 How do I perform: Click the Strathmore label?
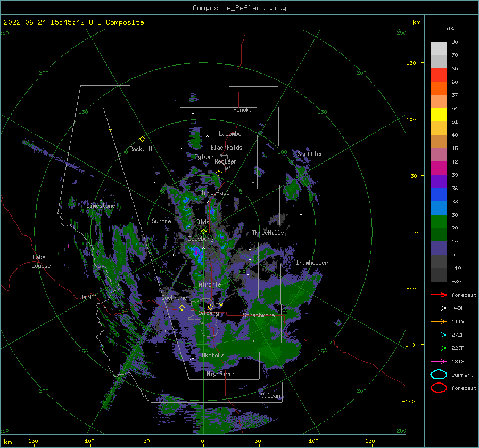[x=259, y=315]
